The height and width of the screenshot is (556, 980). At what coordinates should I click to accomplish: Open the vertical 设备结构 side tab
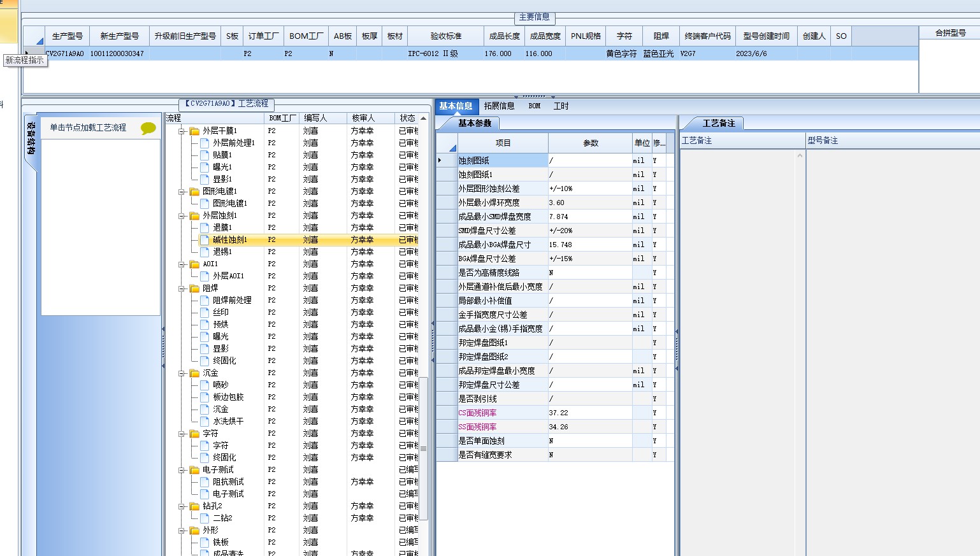tap(31, 139)
